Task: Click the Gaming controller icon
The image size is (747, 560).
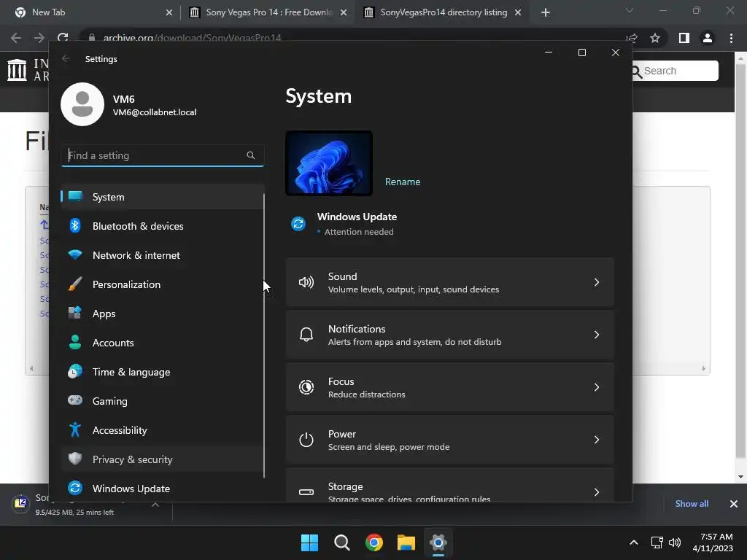Action: click(75, 400)
